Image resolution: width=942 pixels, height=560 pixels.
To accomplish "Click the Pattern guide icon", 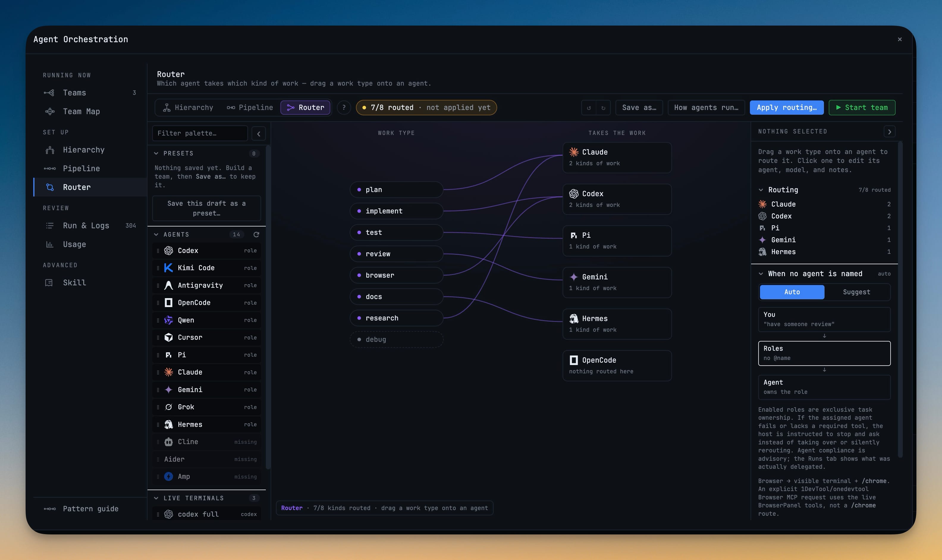I will coord(49,509).
